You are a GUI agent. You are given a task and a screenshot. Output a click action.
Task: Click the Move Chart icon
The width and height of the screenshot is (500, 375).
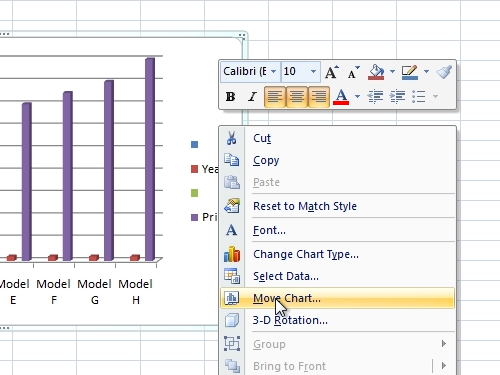232,298
